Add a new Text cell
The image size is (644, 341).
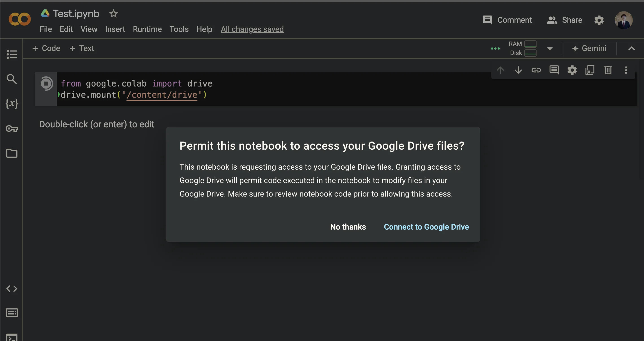pos(82,48)
